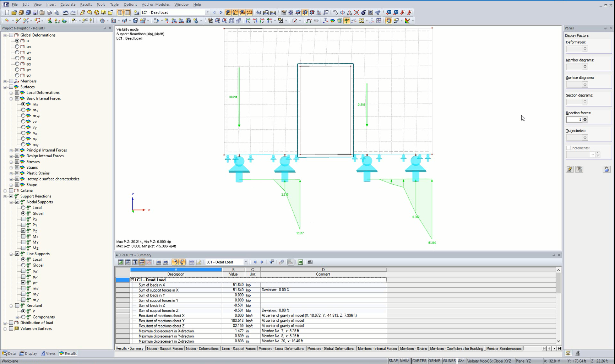Increase Reaction forces factor with up arrow
Viewport: 615px width, 364px height.
pyautogui.click(x=585, y=118)
